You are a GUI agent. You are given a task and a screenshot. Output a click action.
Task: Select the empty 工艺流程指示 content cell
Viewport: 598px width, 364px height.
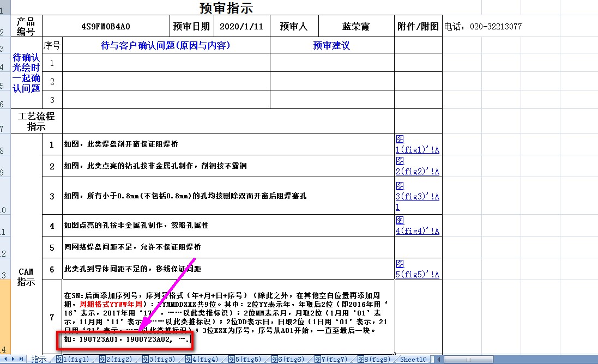tap(228, 121)
